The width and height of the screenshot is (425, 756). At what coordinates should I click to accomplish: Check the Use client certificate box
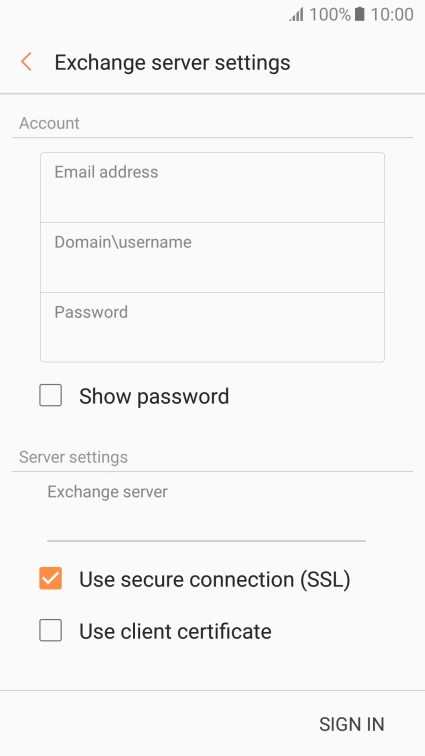[51, 631]
